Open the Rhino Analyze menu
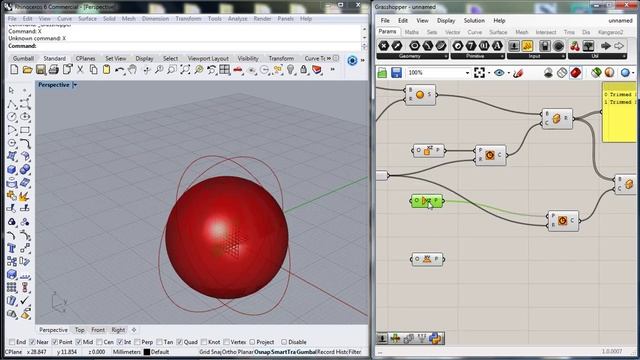The height and width of the screenshot is (360, 640). click(x=238, y=19)
